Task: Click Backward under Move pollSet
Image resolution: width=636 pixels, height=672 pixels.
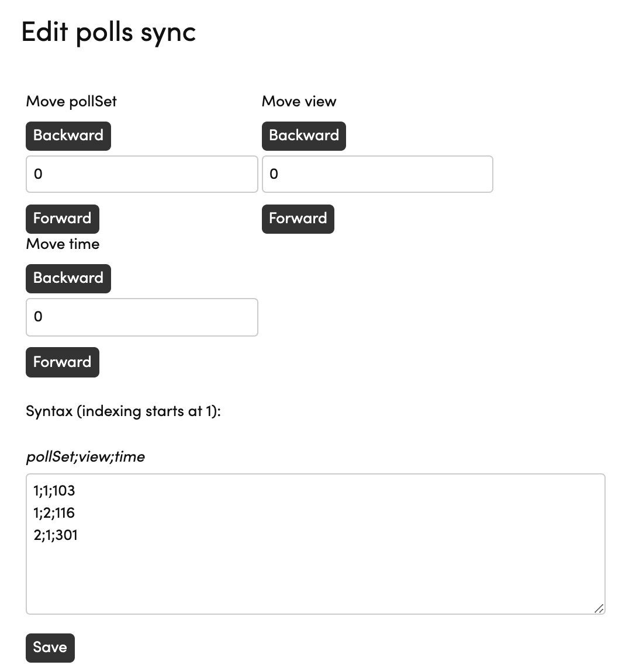Action: (68, 136)
